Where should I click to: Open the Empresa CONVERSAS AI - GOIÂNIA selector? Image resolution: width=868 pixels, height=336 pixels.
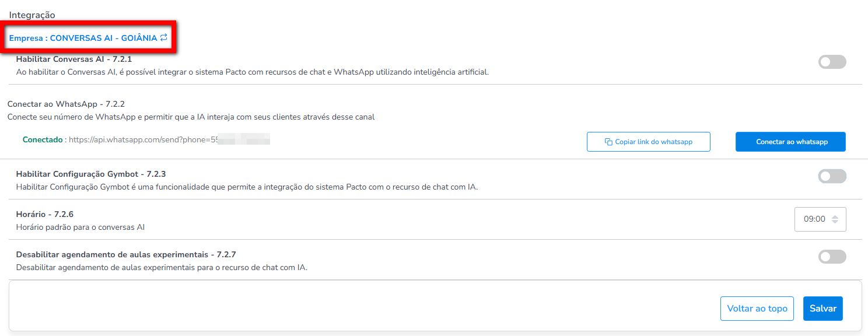pyautogui.click(x=88, y=38)
